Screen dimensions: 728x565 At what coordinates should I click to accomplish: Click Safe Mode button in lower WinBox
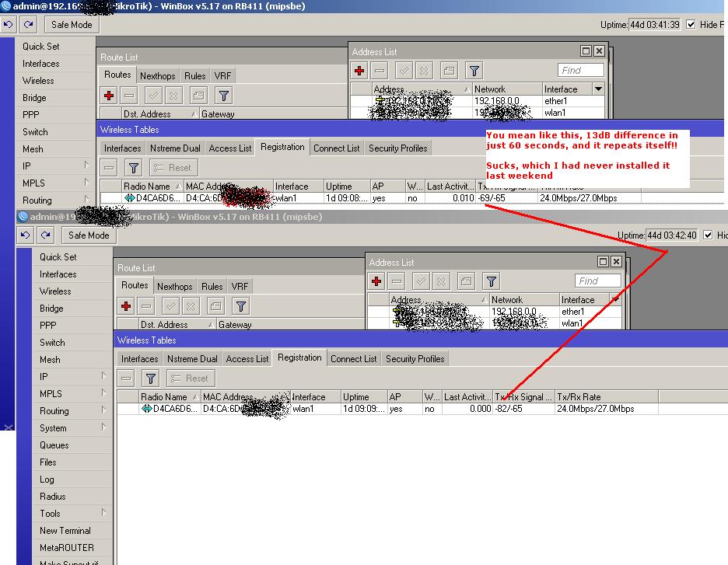point(89,235)
